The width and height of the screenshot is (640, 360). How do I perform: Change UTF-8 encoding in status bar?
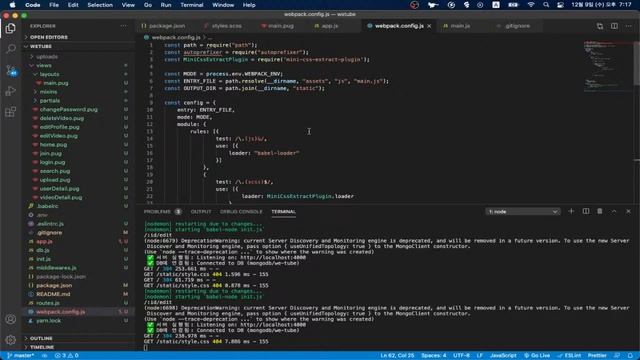click(461, 356)
